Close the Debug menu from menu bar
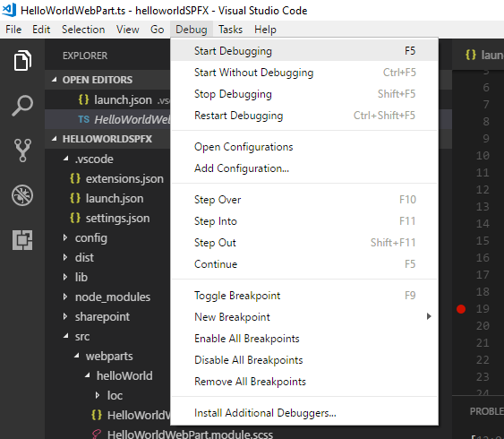This screenshot has width=504, height=439. 192,30
